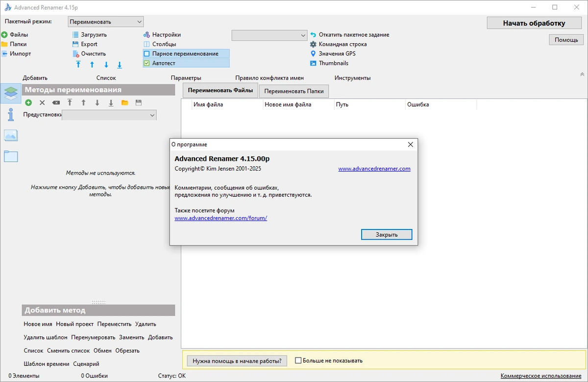
Task: Open Настройки settings
Action: [162, 35]
